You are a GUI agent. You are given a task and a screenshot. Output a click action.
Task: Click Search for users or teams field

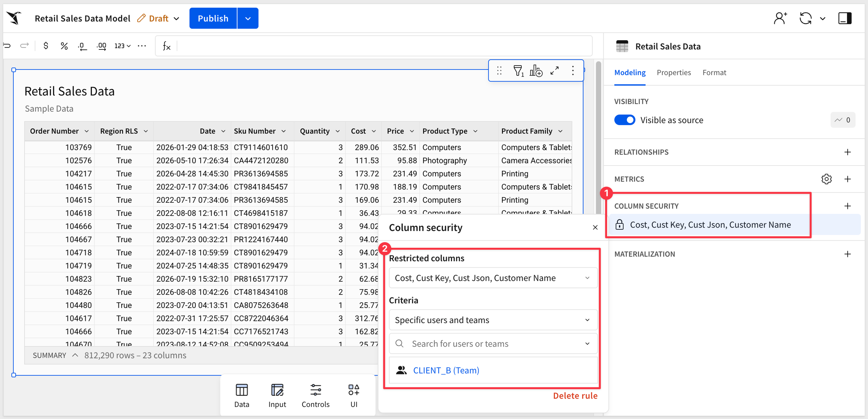493,344
